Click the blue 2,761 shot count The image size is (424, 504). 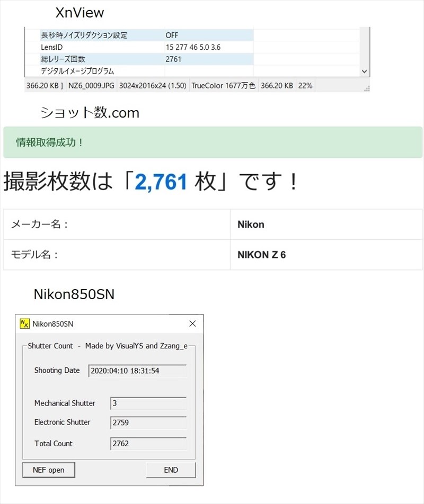tap(161, 182)
